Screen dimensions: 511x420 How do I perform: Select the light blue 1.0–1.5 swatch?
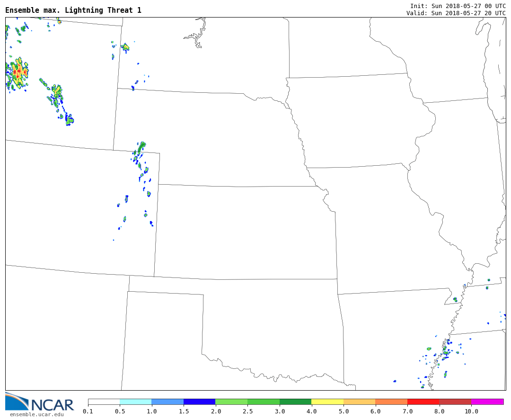(167, 402)
